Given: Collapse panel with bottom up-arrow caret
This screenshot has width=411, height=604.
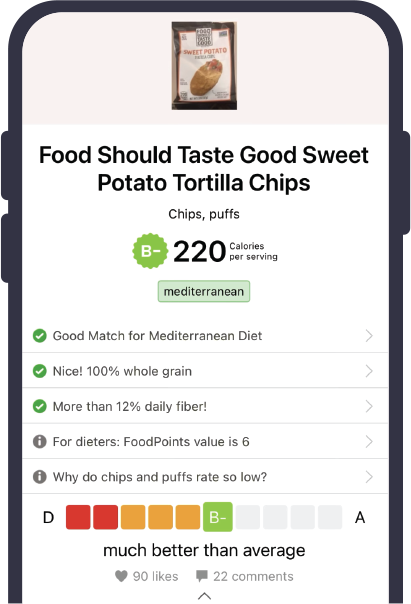Looking at the screenshot, I should tap(204, 596).
